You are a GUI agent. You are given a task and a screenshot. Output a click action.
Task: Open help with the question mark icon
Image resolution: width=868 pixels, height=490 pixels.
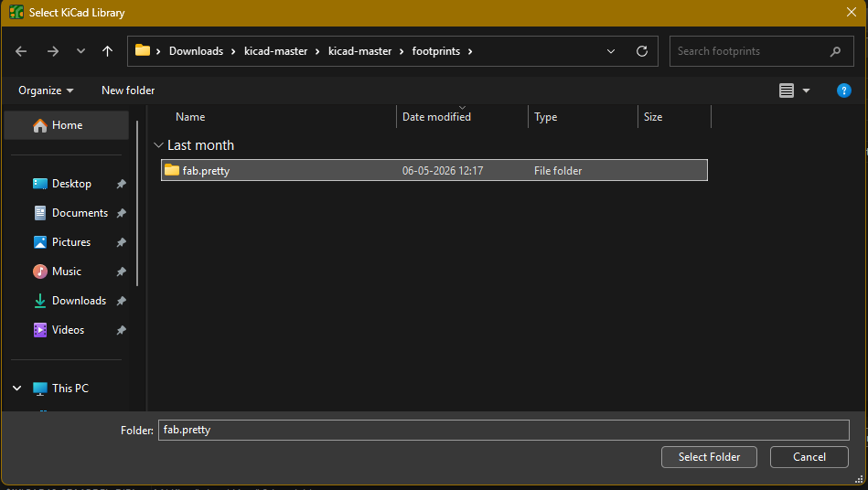[x=843, y=91]
